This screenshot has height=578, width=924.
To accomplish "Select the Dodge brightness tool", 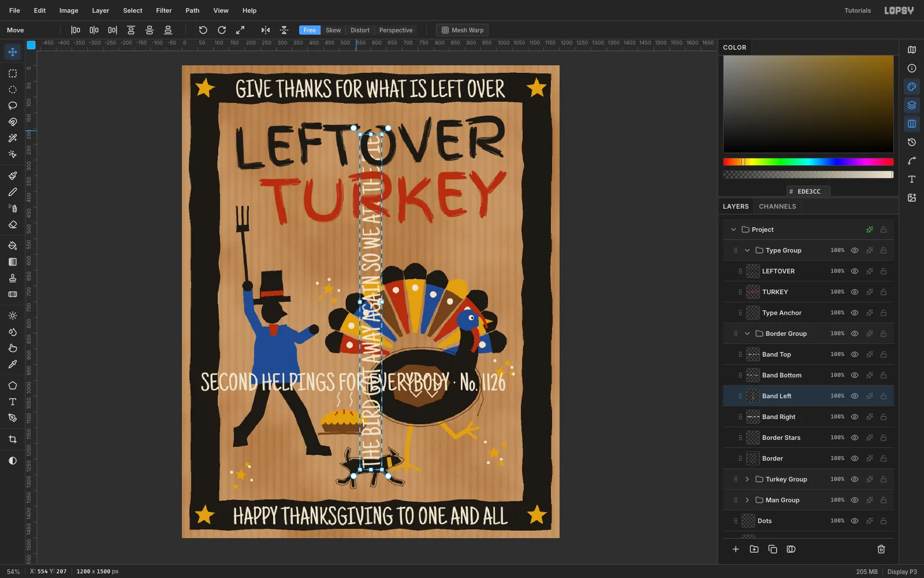I will point(13,316).
